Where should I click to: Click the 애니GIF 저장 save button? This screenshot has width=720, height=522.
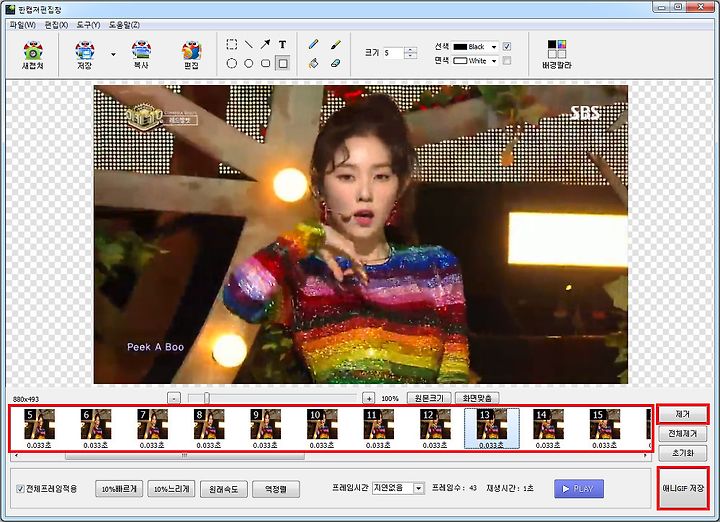683,488
